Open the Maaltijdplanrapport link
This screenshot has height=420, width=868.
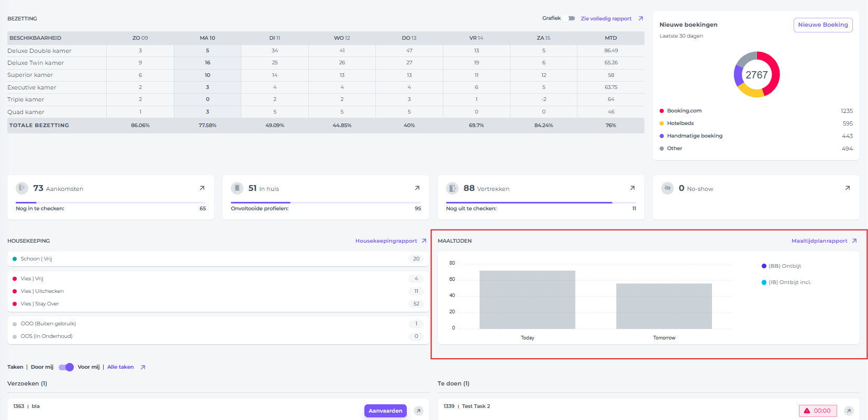pyautogui.click(x=819, y=241)
